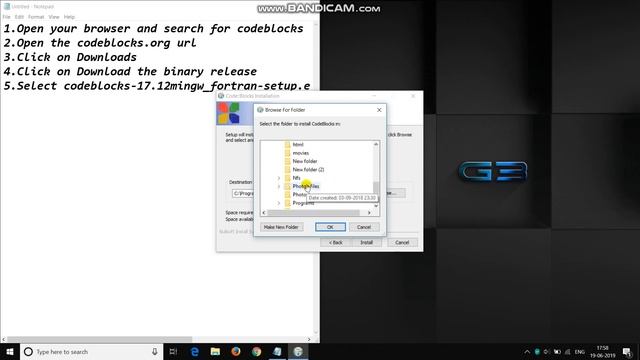Click Notepad line '3.Click on Downloads'
Image resolution: width=640 pixels, height=360 pixels.
[x=70, y=57]
